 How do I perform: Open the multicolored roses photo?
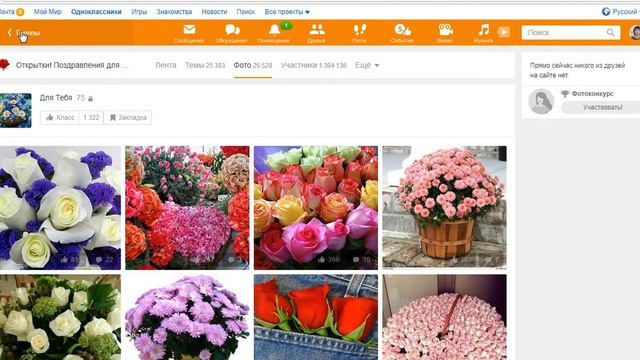316,208
